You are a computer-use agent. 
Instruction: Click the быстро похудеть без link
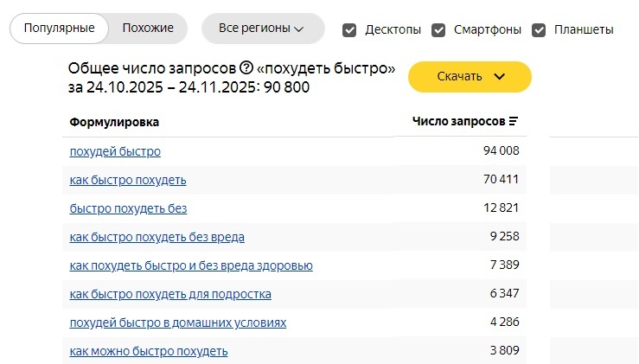(x=128, y=208)
